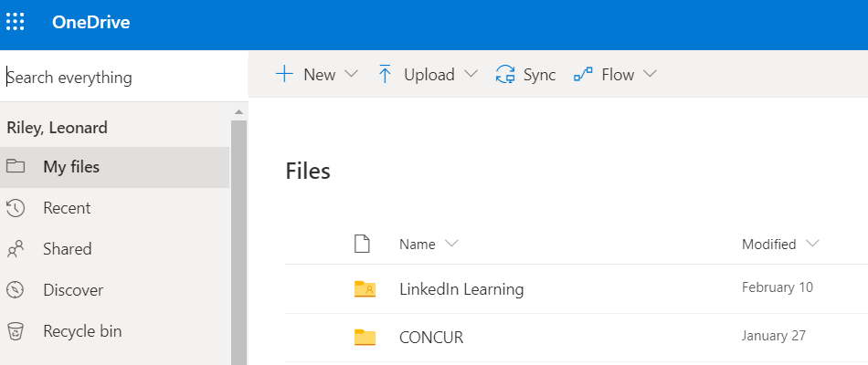Viewport: 868px width, 365px height.
Task: Open Shared in the sidebar
Action: (114, 249)
